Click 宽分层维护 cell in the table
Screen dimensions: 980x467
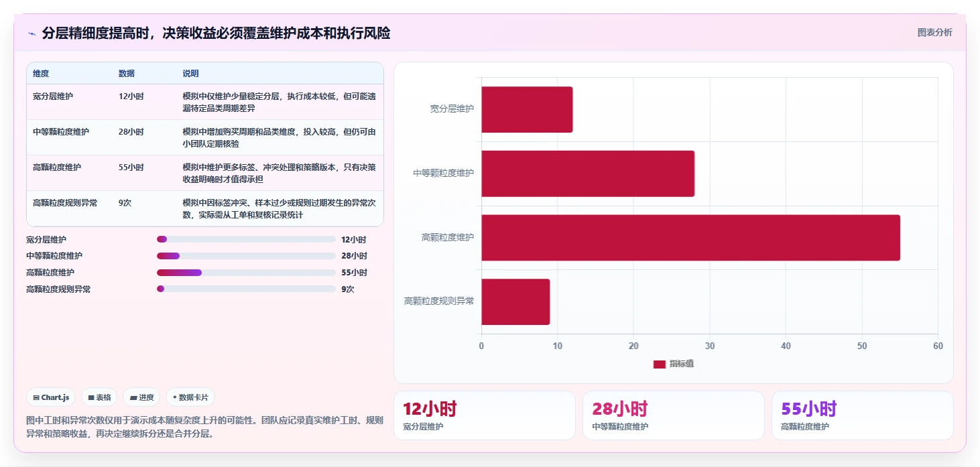pos(53,96)
